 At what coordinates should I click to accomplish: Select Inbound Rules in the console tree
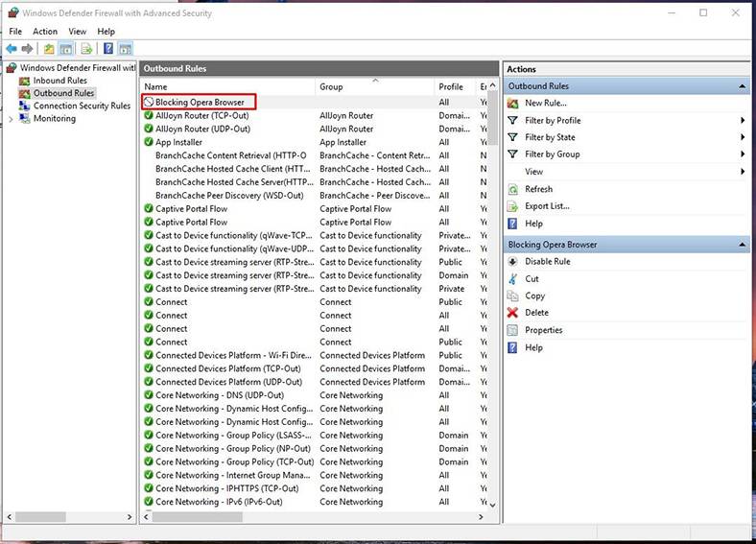point(60,81)
